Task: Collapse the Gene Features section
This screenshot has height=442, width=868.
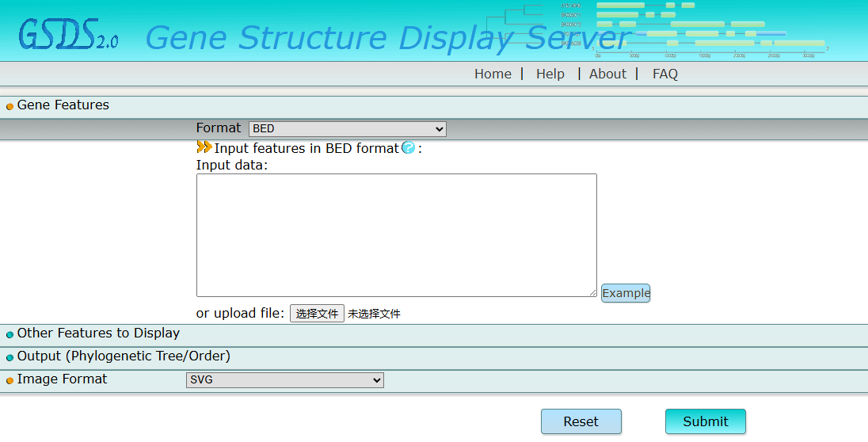Action: [x=63, y=105]
